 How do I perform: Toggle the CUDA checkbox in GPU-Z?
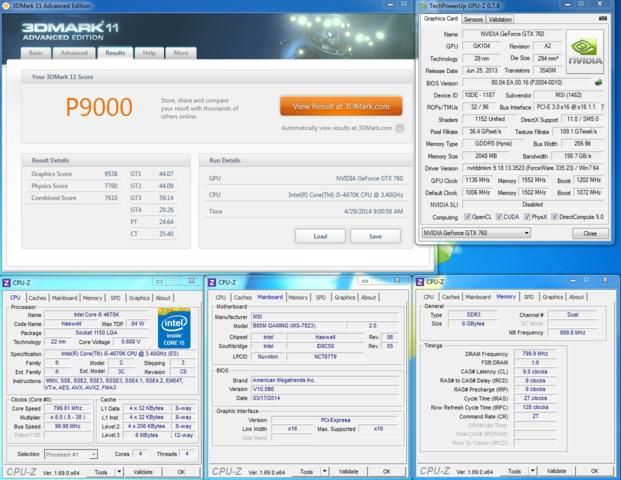pos(499,217)
